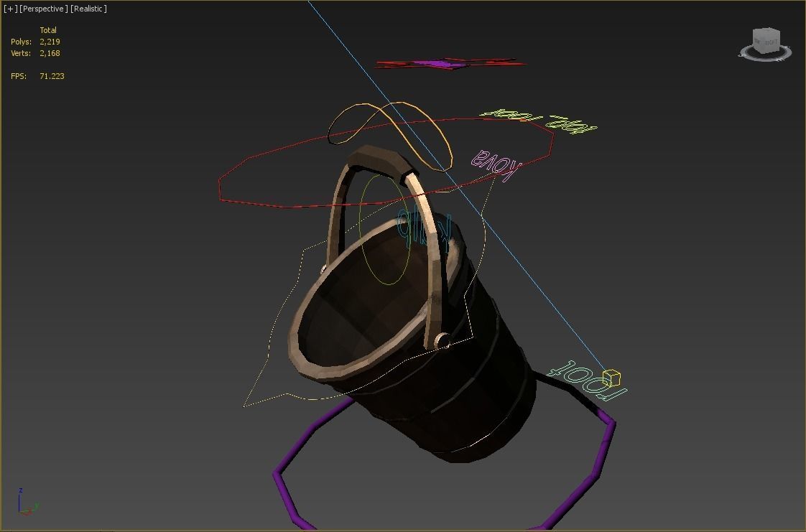
Task: Select the yellow cube helper near root
Action: [x=611, y=378]
